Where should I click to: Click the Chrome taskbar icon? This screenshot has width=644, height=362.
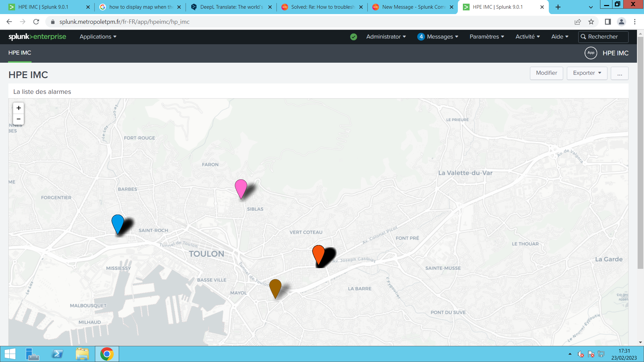(107, 354)
